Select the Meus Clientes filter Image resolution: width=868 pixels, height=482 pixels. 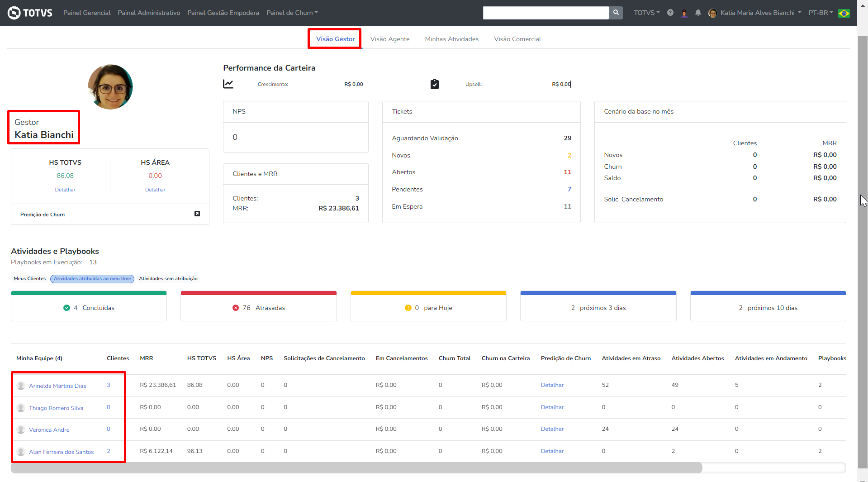[30, 279]
